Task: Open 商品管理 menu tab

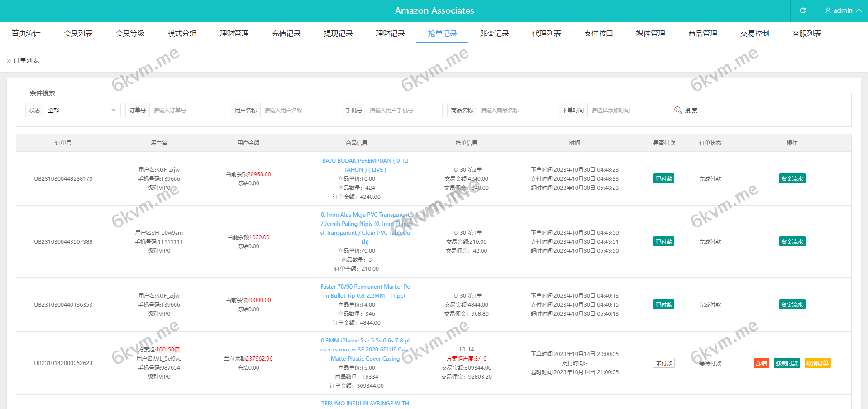Action: pos(702,34)
